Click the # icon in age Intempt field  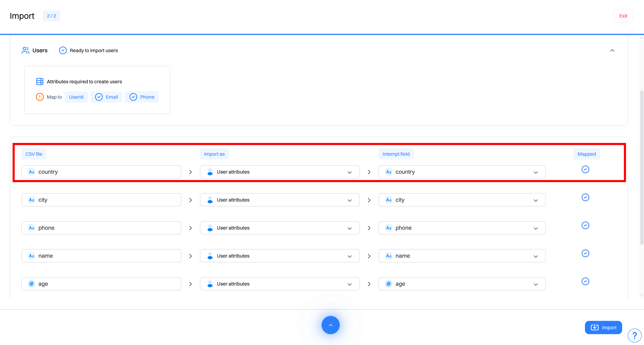388,284
